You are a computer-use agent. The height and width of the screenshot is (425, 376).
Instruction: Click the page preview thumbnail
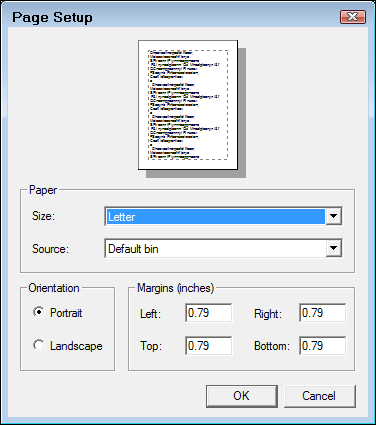tap(188, 105)
